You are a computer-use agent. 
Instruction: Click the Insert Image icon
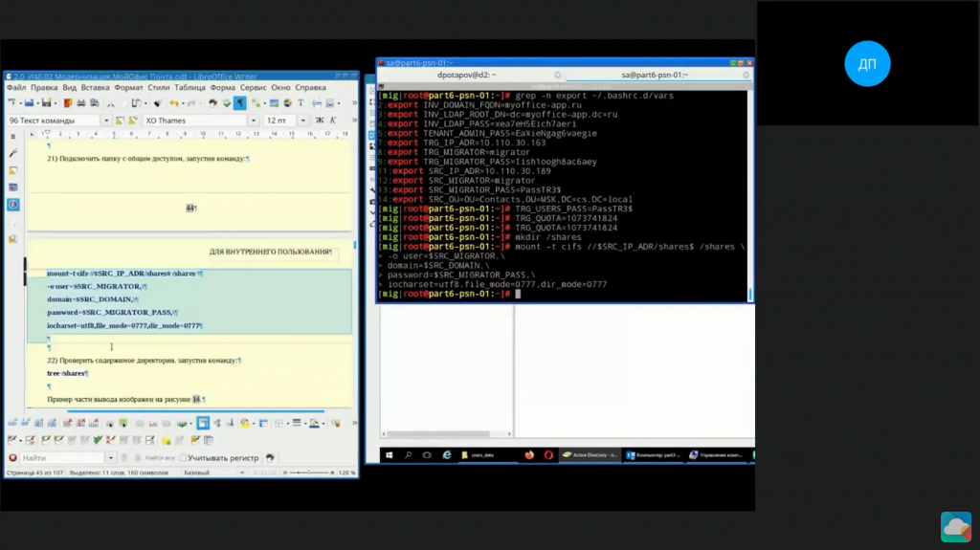point(274,103)
